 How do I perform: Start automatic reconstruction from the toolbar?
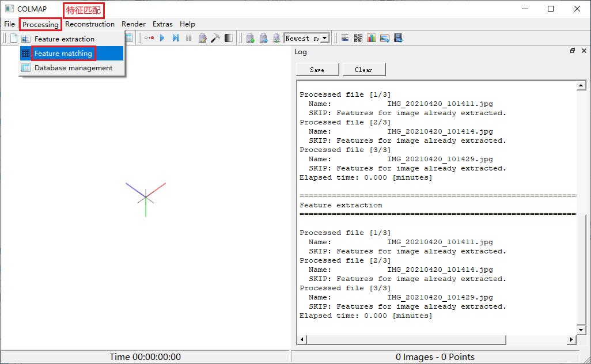149,38
